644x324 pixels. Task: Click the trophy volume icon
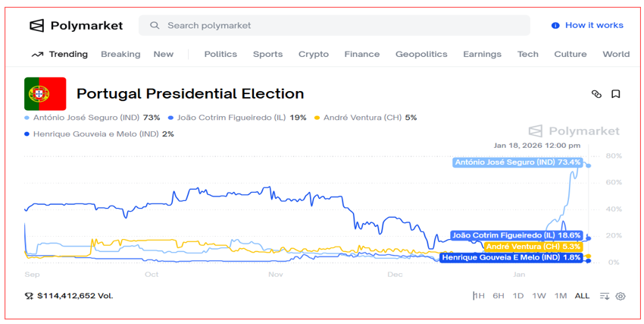[x=29, y=296]
